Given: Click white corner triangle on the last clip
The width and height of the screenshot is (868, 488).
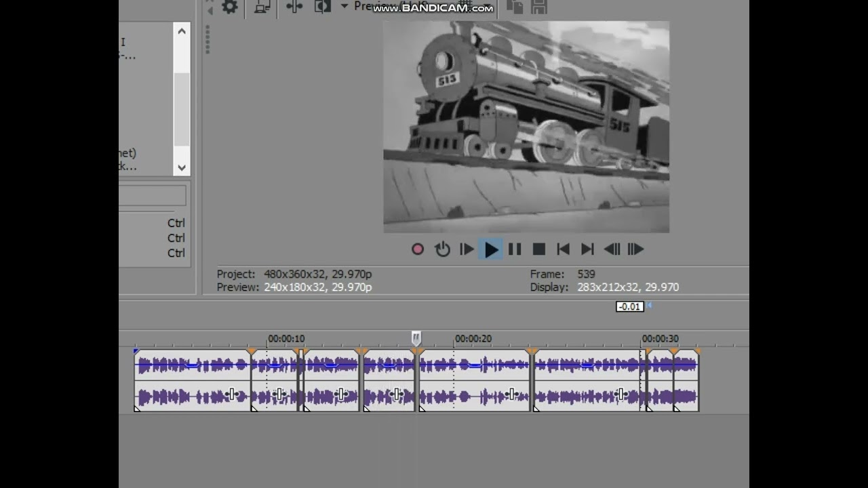Looking at the screenshot, I should pos(677,408).
